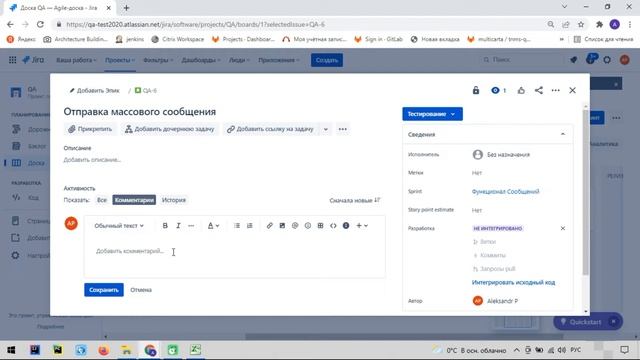Click 'Добавить Эпик' breadcrumb

tap(95, 90)
